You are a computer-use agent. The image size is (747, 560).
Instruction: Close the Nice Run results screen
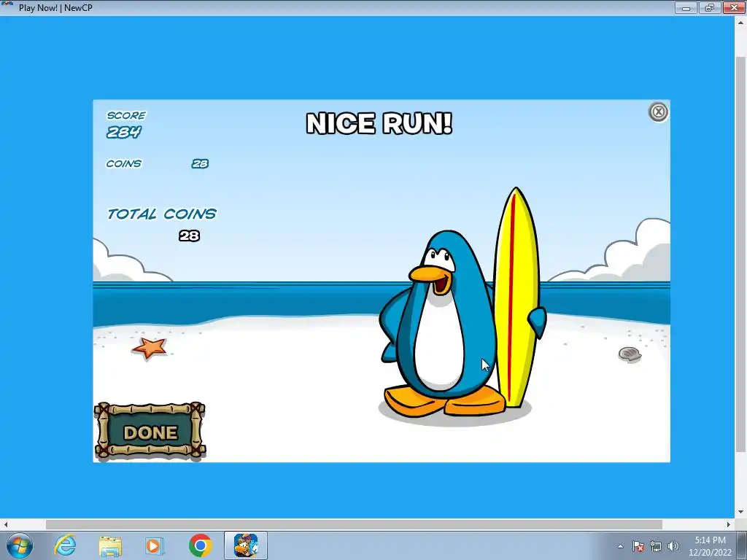pos(659,112)
